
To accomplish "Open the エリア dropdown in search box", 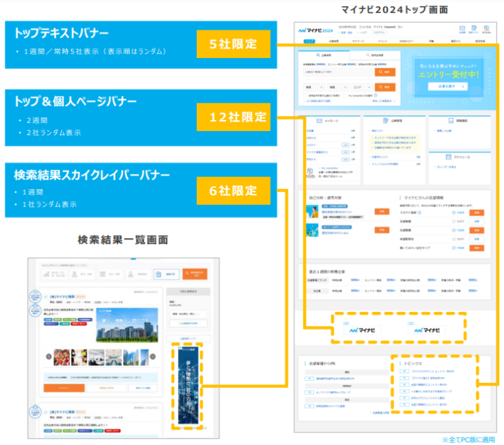I will pos(362,87).
